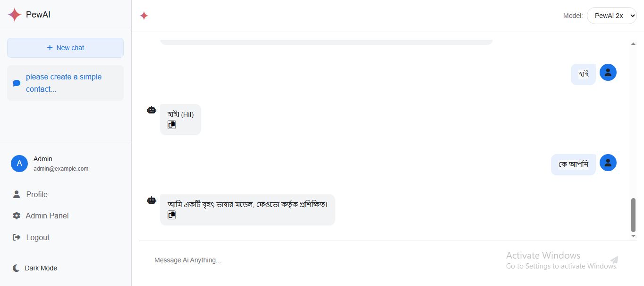The image size is (644, 286).
Task: Click the user avatar beside the first message
Action: [x=608, y=72]
